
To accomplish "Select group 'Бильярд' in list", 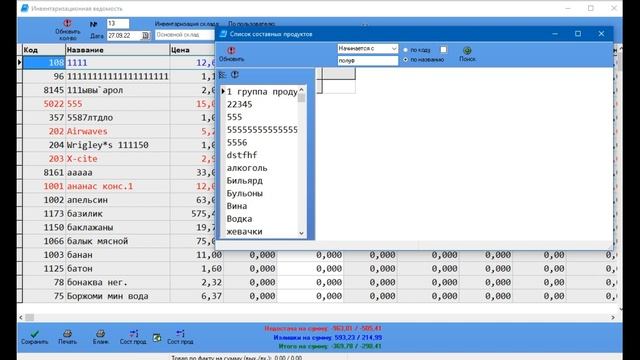I will (x=244, y=180).
